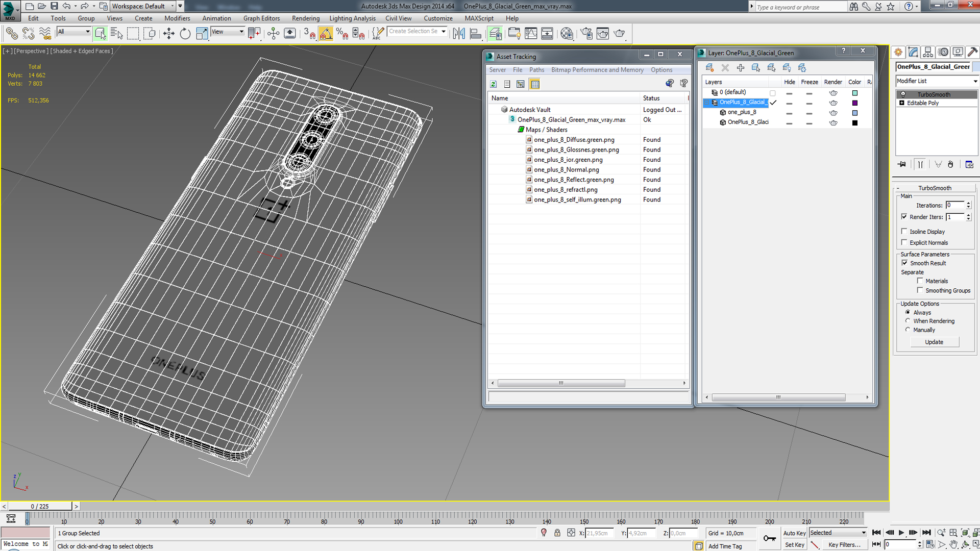Open Paths menu in Asset Tracking
The height and width of the screenshot is (551, 980).
click(536, 70)
